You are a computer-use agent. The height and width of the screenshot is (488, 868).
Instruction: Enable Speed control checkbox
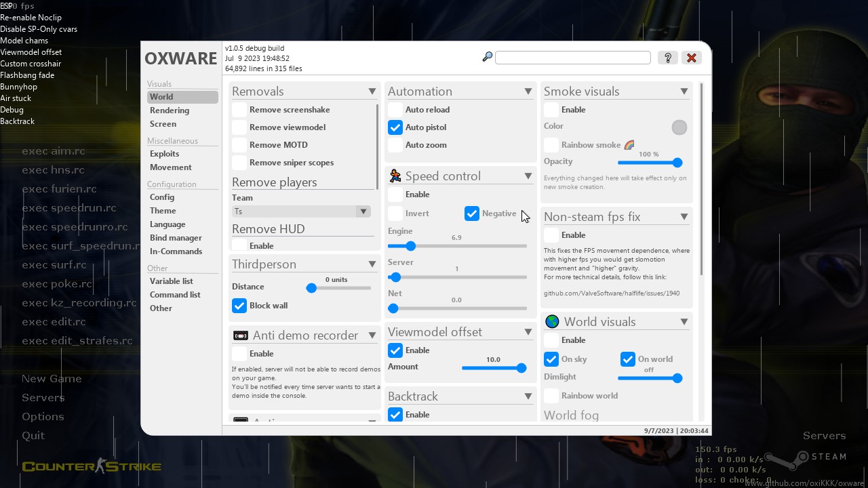pos(395,195)
